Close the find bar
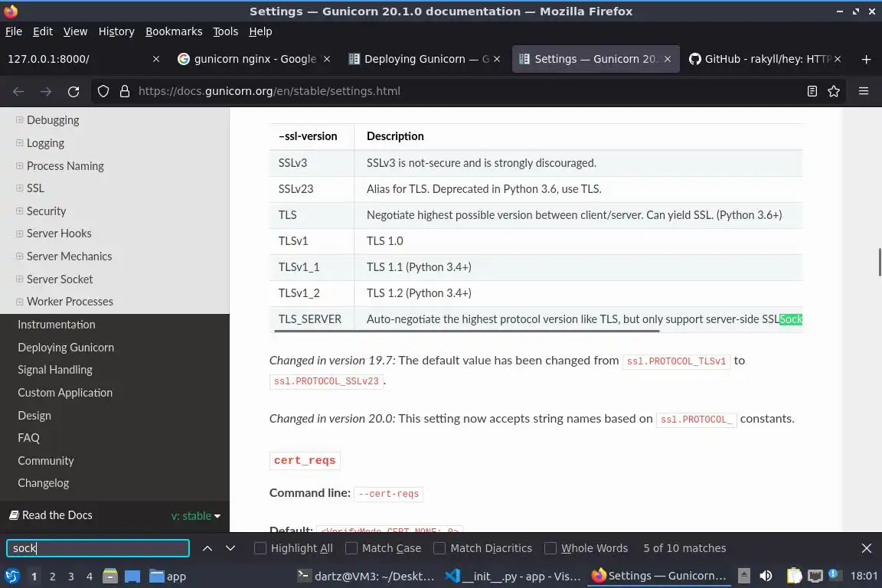This screenshot has height=588, width=882. (866, 548)
